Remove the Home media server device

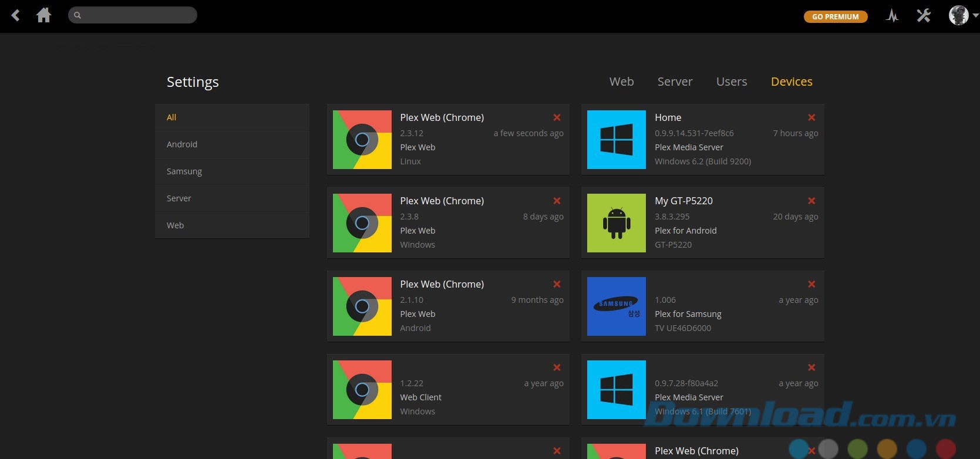point(811,117)
